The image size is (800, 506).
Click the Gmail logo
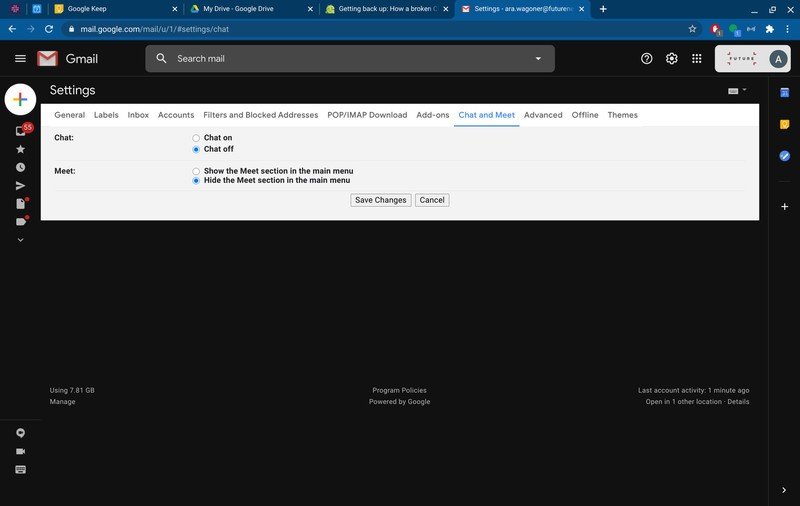[x=67, y=59]
